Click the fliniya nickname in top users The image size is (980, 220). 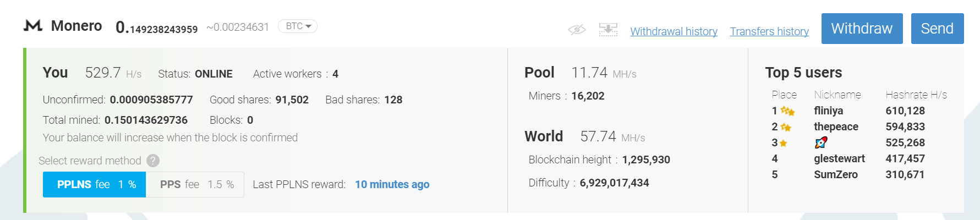[828, 111]
